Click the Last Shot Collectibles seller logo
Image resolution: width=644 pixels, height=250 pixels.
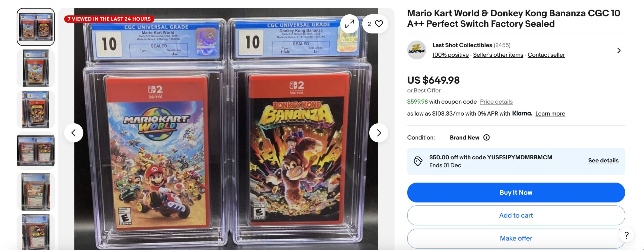417,50
